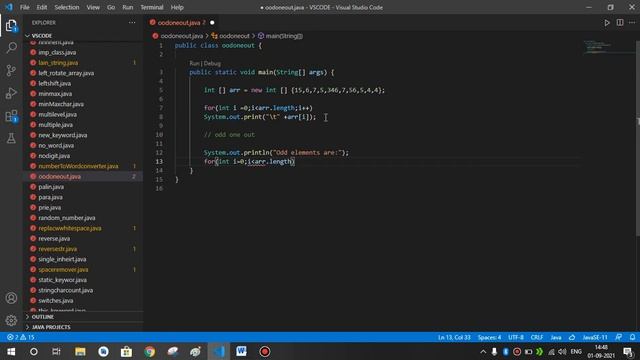Open the View menu
640x360 pixels.
pos(93,7)
